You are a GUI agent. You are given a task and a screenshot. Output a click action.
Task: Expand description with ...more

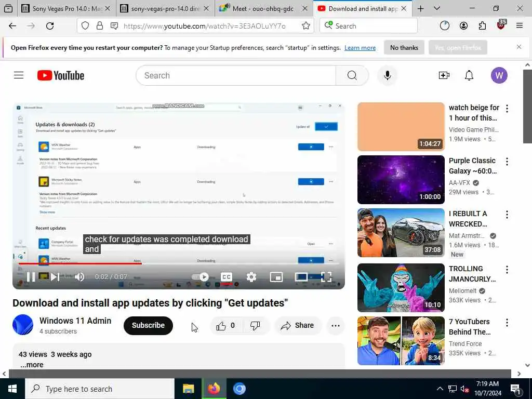click(32, 365)
